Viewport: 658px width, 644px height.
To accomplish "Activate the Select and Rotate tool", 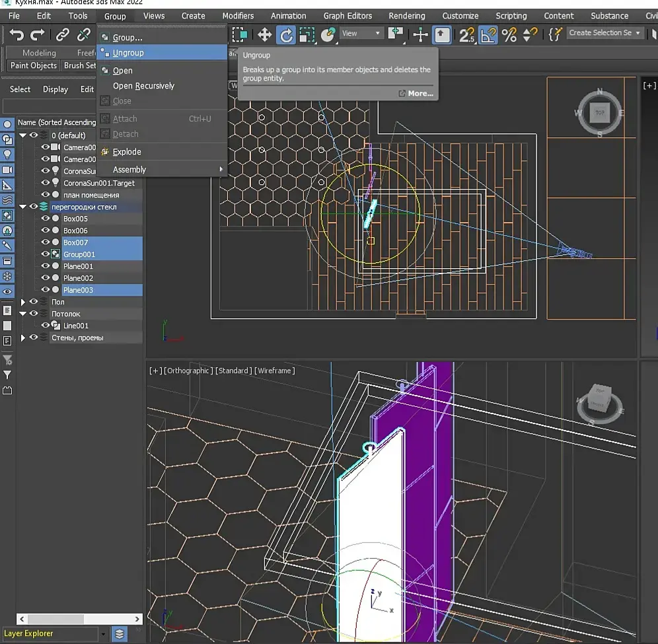I will [285, 34].
